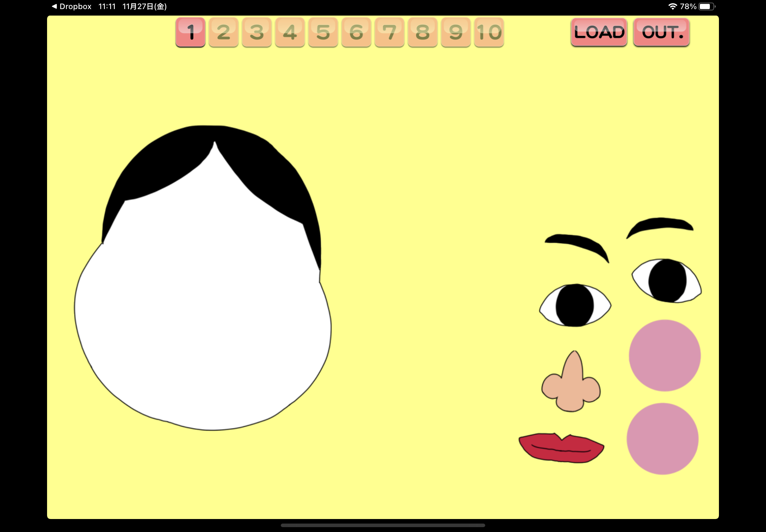The height and width of the screenshot is (532, 766).
Task: Switch to face number 3
Action: point(257,32)
